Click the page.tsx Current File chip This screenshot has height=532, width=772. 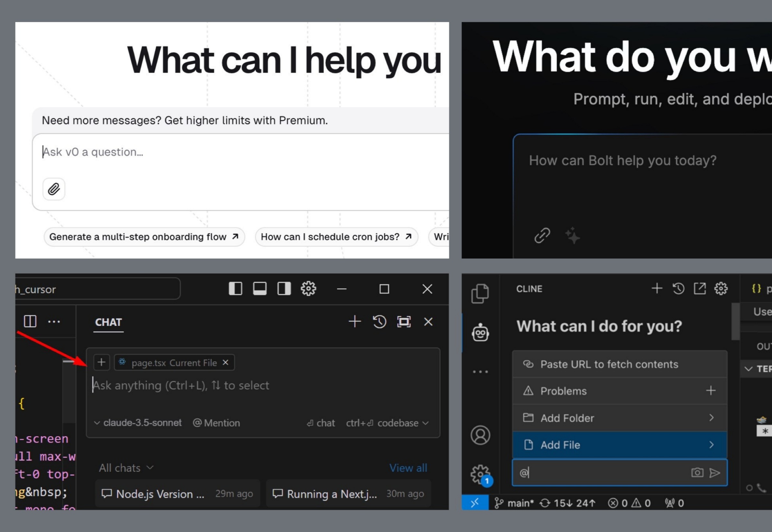[174, 363]
